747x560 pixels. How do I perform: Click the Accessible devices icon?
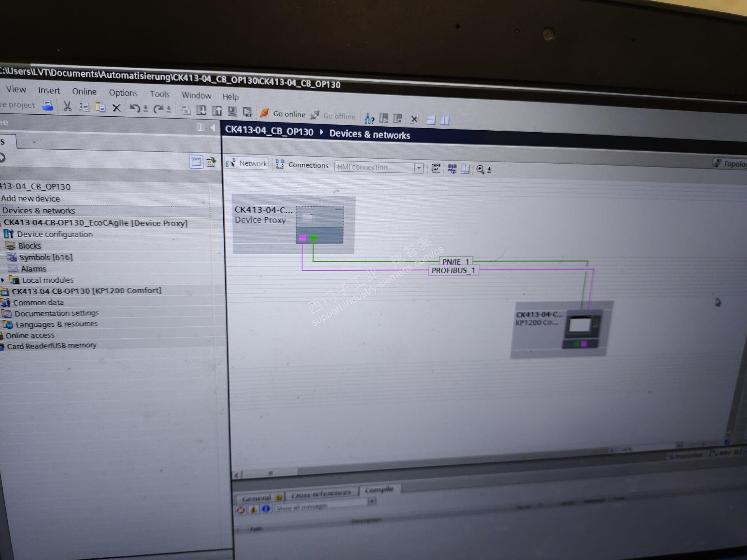point(369,119)
